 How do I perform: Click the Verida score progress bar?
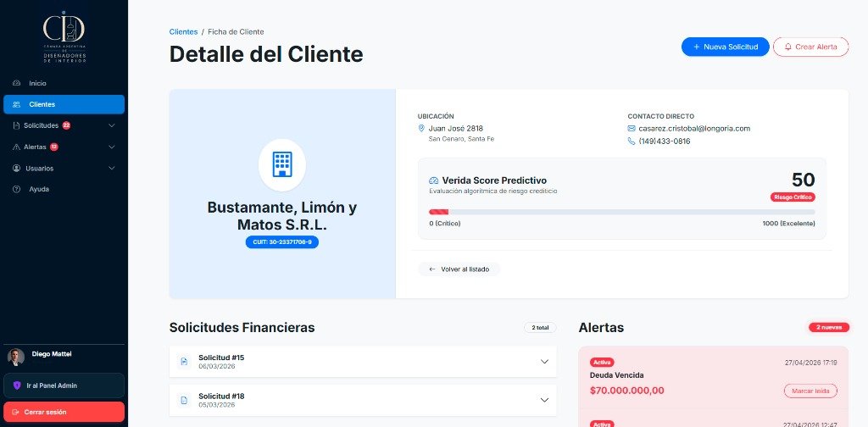click(x=621, y=212)
